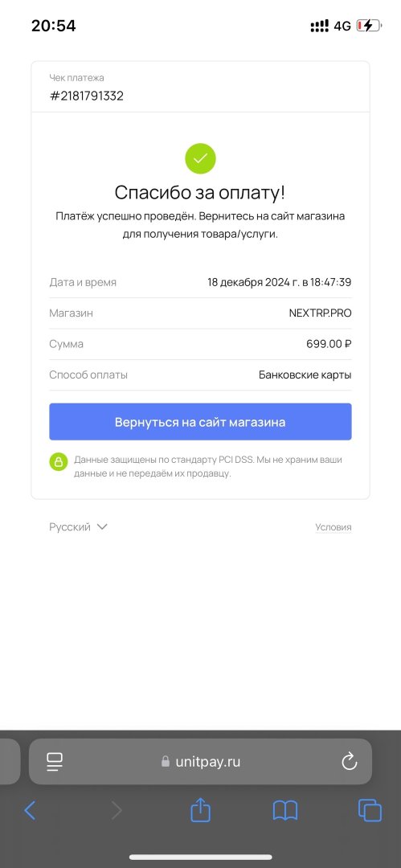This screenshot has height=868, width=401.
Task: Show all open tabs icon
Action: coord(370,810)
